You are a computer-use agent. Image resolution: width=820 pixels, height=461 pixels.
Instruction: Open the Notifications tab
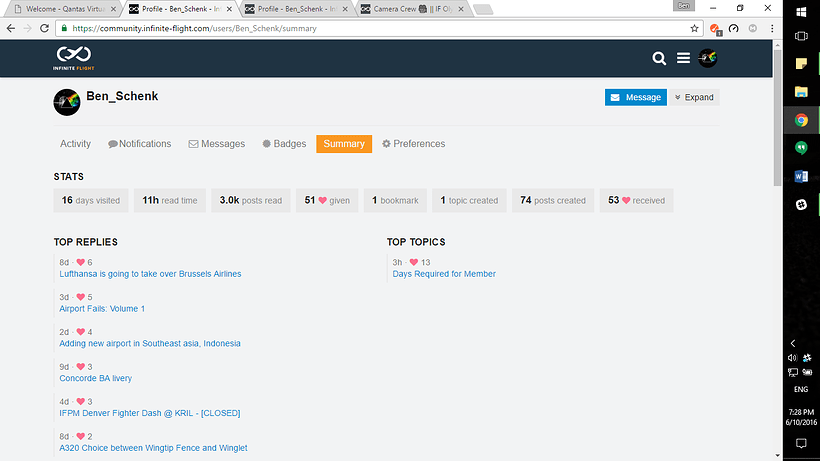click(x=140, y=144)
